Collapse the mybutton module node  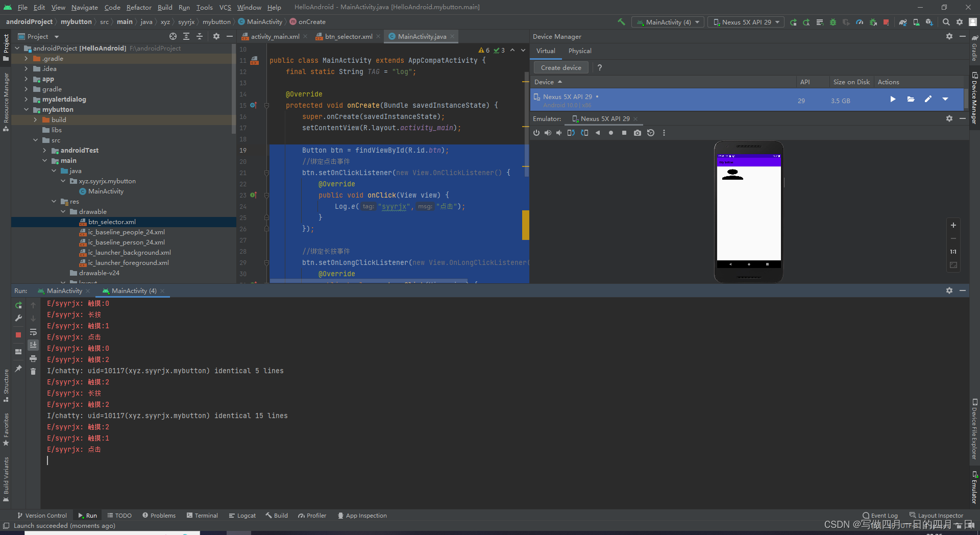26,110
